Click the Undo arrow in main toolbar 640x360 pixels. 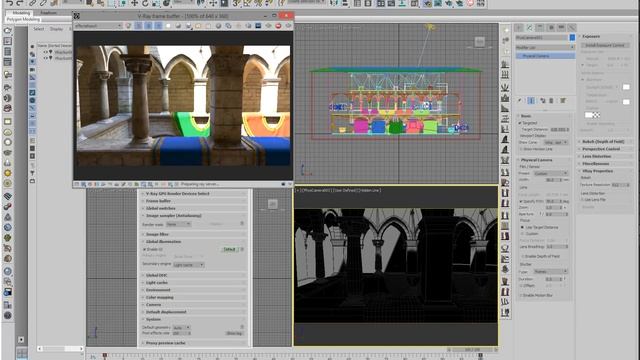pyautogui.click(x=9, y=3)
